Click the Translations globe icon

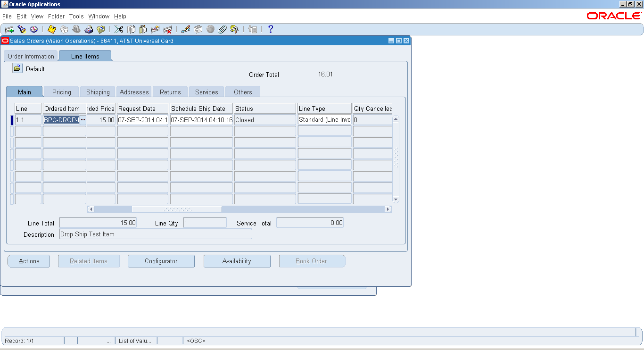[x=210, y=29]
